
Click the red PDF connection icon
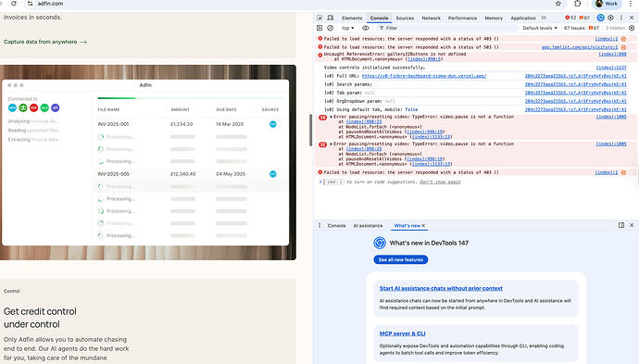34,107
